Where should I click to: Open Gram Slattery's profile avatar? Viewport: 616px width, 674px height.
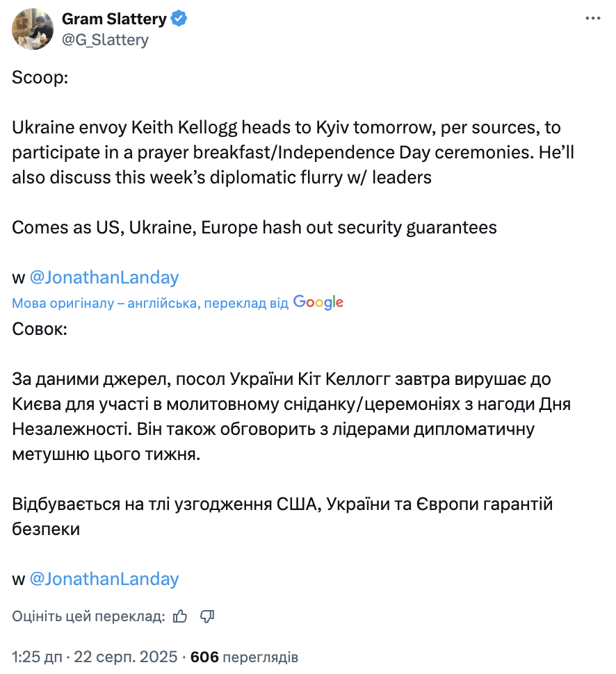pos(32,29)
